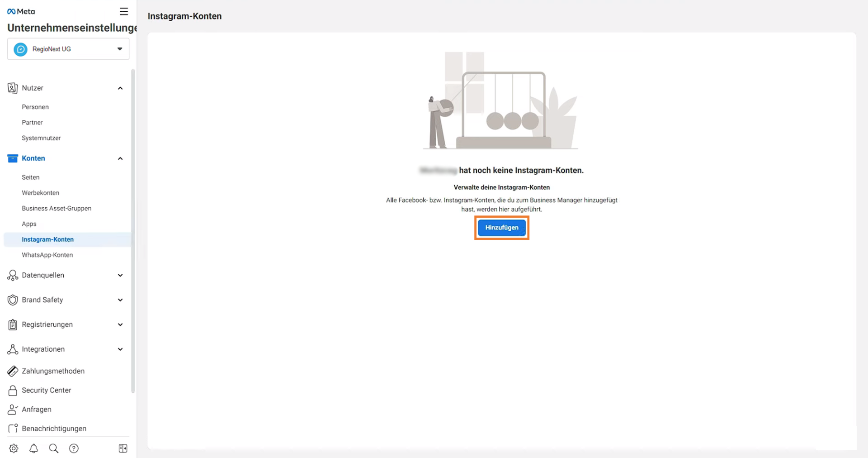Open help question mark icon
The width and height of the screenshot is (868, 458).
tap(74, 448)
